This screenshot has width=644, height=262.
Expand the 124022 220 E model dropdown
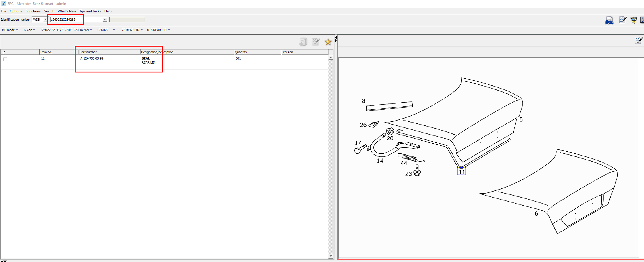pyautogui.click(x=66, y=30)
